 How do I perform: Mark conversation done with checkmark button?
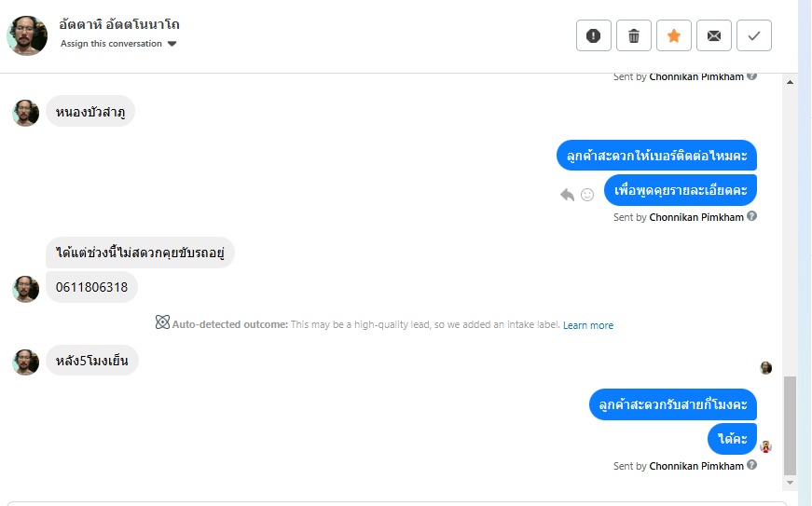[x=754, y=36]
